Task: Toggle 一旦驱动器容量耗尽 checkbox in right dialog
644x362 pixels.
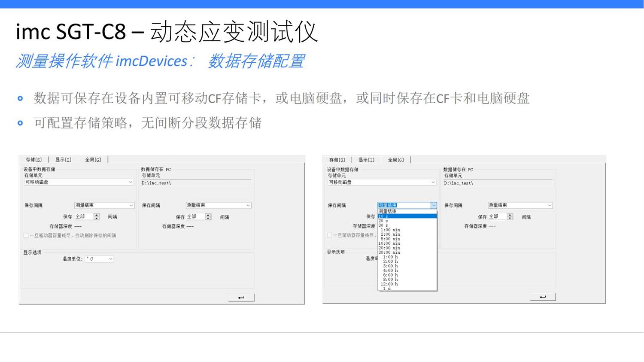Action: [329, 235]
